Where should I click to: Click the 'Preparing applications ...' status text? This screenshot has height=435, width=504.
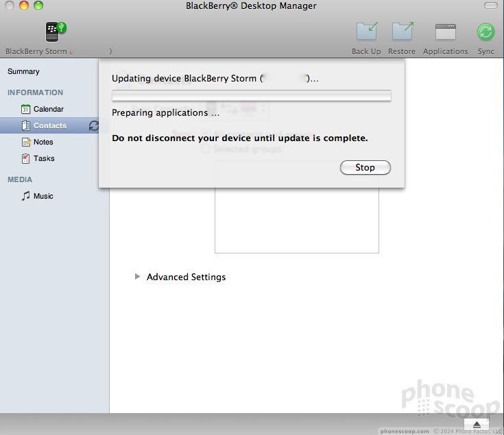(165, 112)
